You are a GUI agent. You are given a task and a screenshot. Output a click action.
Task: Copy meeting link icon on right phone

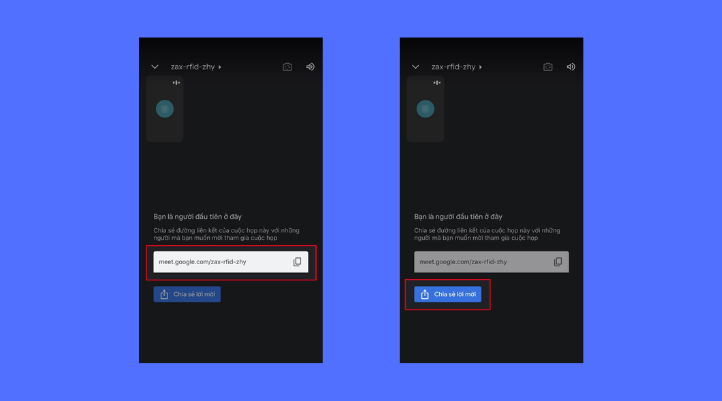558,262
